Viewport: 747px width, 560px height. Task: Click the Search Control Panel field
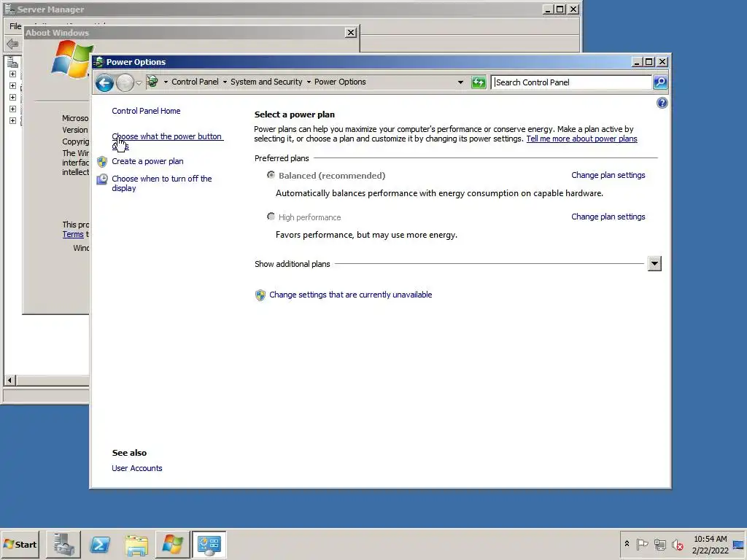pos(572,82)
